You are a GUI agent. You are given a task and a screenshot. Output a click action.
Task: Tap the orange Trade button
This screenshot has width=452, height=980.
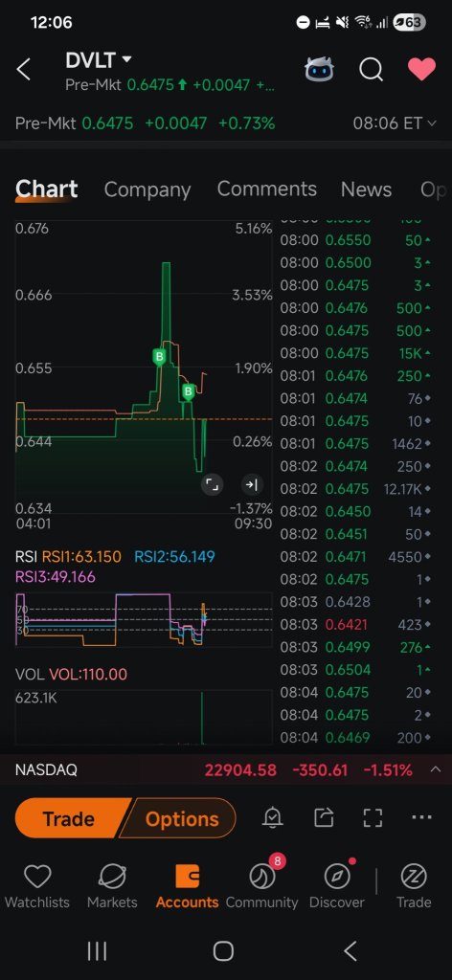coord(68,818)
